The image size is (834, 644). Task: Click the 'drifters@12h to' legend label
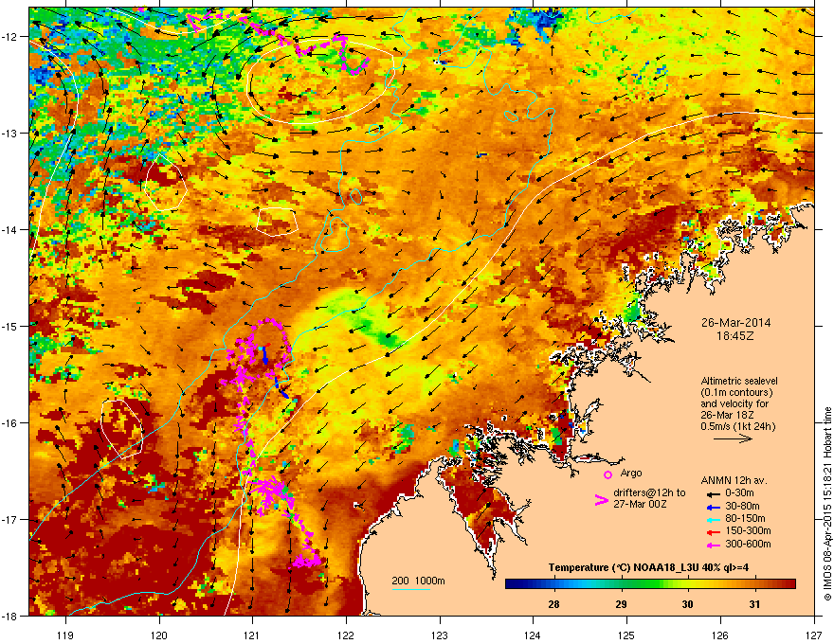coord(649,493)
